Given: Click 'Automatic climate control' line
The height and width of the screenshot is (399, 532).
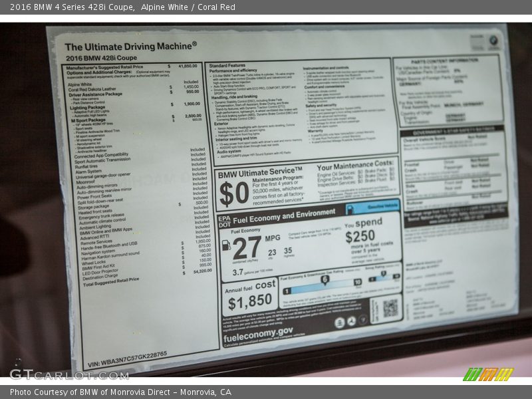Looking at the screenshot, I should 102,221.
